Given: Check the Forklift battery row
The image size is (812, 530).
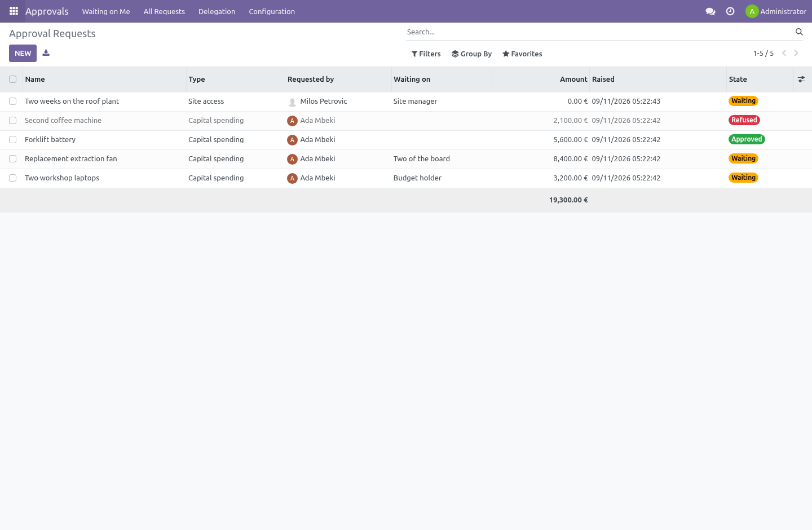Looking at the screenshot, I should point(12,140).
